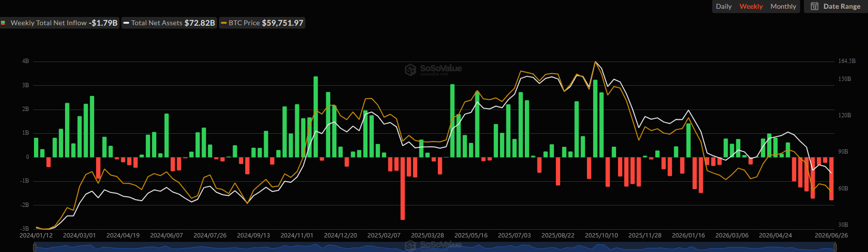Click the x-axis label 2024/12/20
Image resolution: width=868 pixels, height=252 pixels.
point(340,235)
